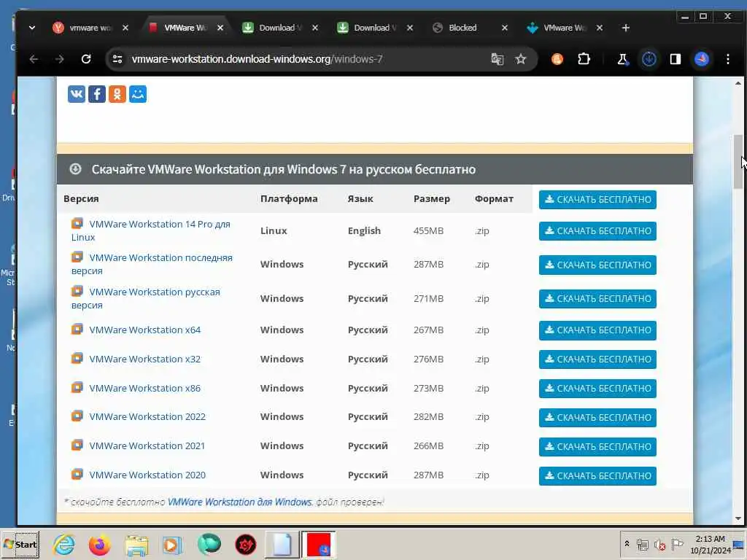This screenshot has width=747, height=560.
Task: Click СКАЧАТЬ БЕСПЛАТНО for 2020 row
Action: [x=597, y=475]
